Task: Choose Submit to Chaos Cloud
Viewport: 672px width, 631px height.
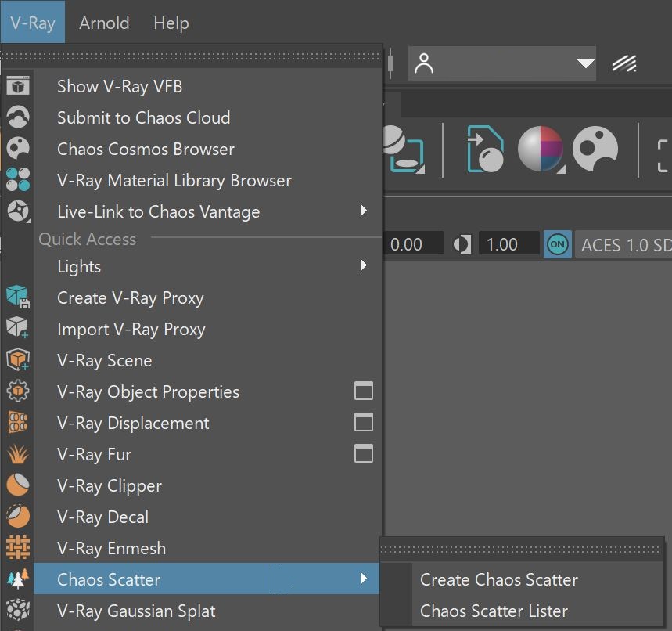Action: (207, 117)
